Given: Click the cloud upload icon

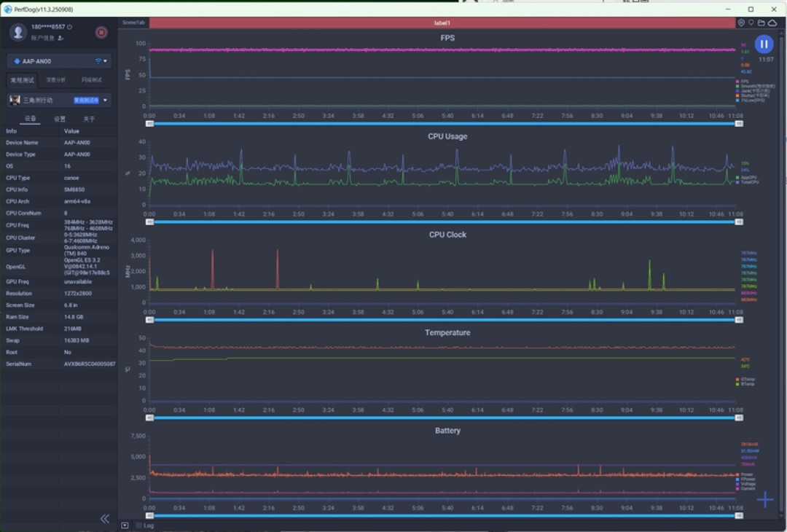Looking at the screenshot, I should click(x=772, y=23).
